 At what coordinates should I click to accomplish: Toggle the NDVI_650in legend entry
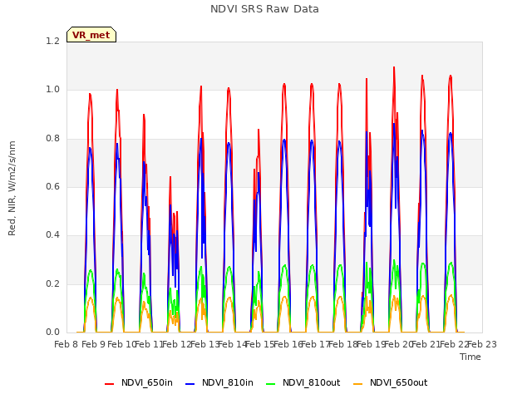click(139, 383)
